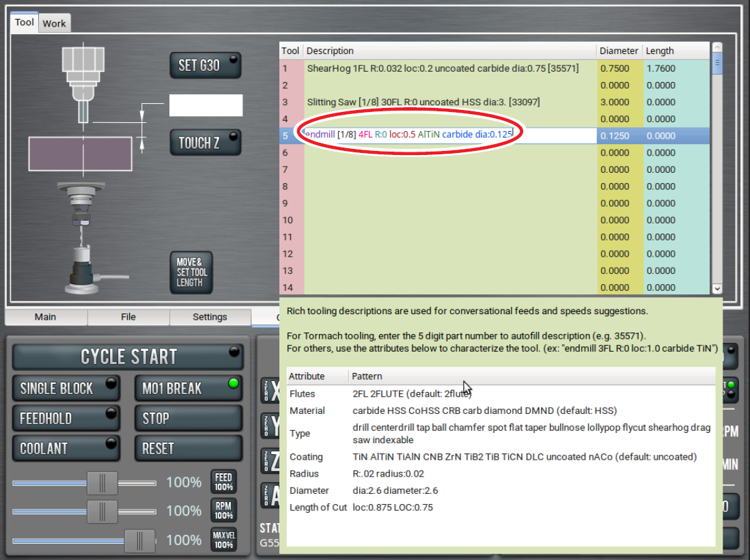This screenshot has width=750, height=560.
Task: Click the RPM 100% reset button
Action: click(x=223, y=511)
